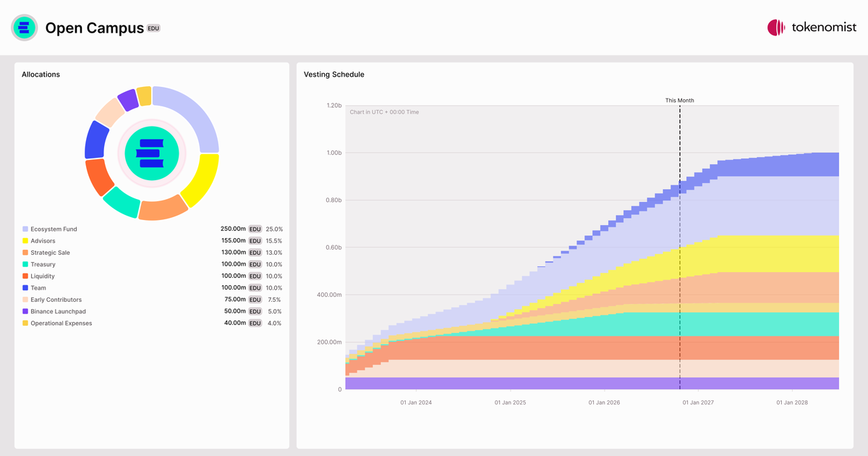Select the Operational Expenses legend color swatch

click(x=25, y=323)
